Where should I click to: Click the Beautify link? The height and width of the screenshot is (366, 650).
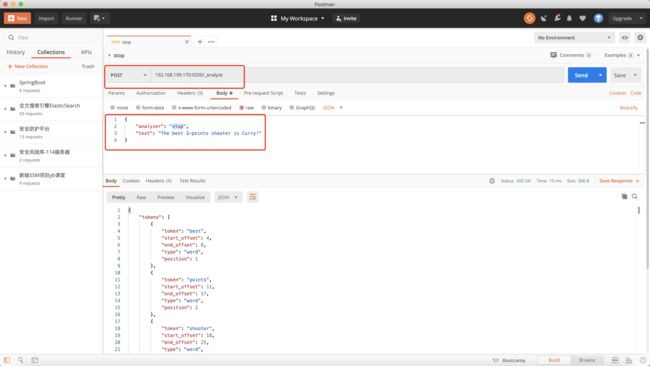[628, 108]
